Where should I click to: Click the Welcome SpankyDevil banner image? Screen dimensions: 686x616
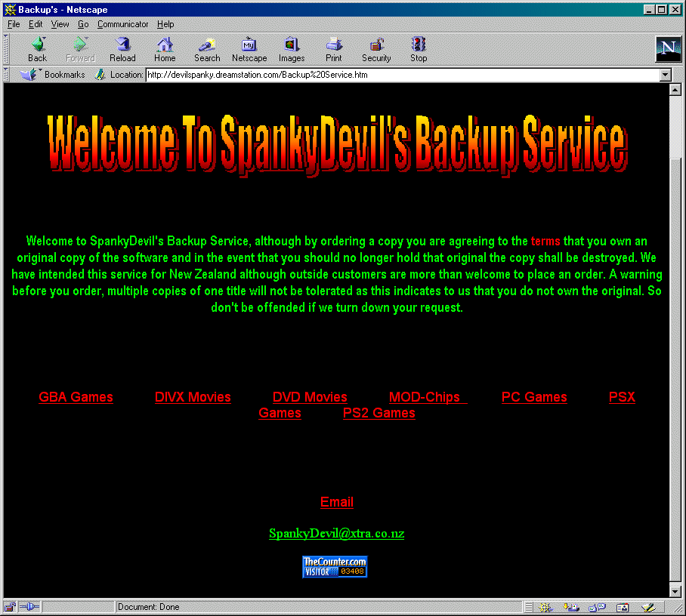tap(337, 146)
